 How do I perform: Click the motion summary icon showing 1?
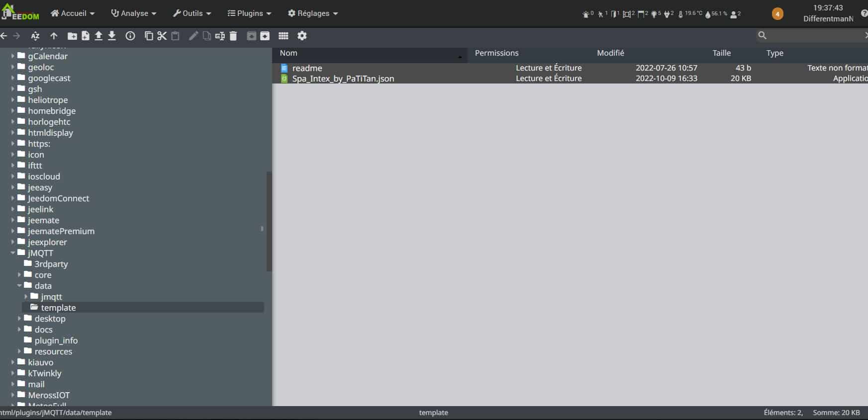(602, 14)
